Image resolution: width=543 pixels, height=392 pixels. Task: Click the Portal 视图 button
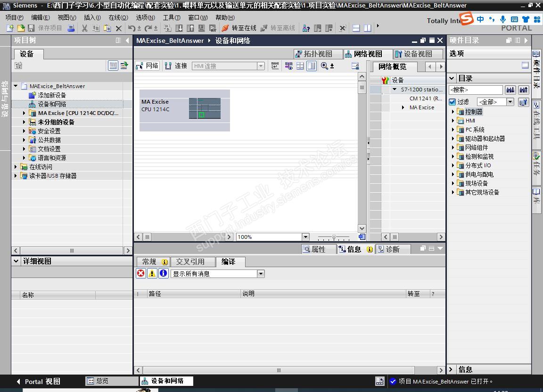(39, 381)
